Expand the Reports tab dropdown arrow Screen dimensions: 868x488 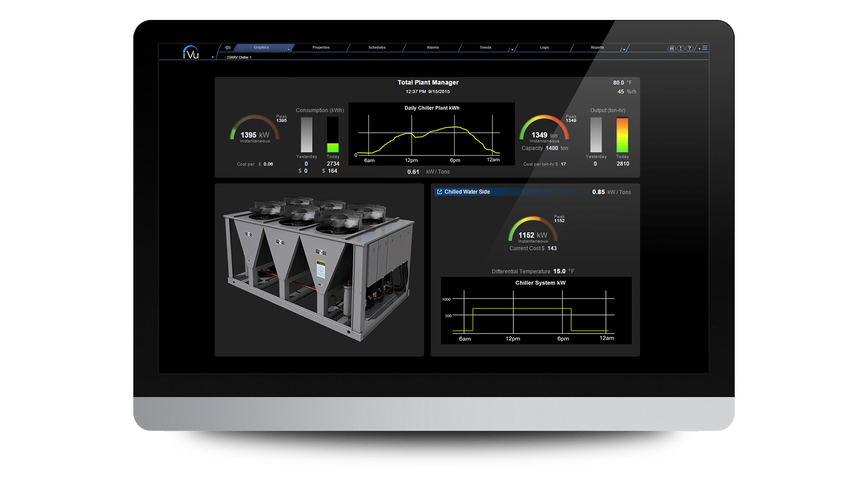pyautogui.click(x=624, y=50)
